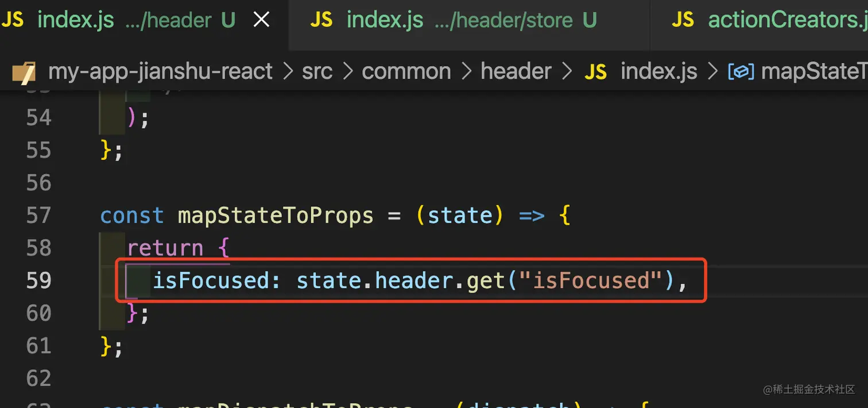Screen dimensions: 868x408
Task: Open the mapStateToProps symbol breadcrumb
Action: pos(814,72)
